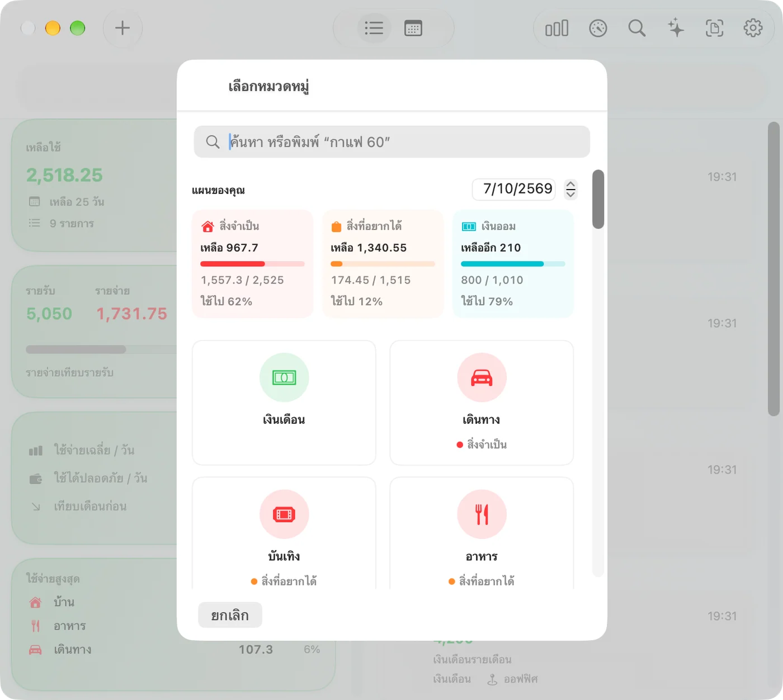Click บ้าน in top spending list
Image resolution: width=783 pixels, height=700 pixels.
click(x=64, y=602)
